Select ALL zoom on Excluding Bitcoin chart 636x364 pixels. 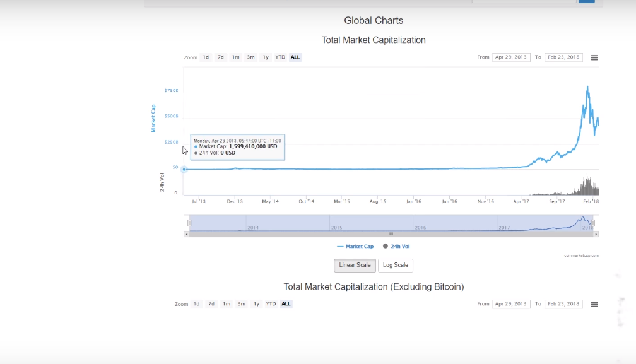286,304
